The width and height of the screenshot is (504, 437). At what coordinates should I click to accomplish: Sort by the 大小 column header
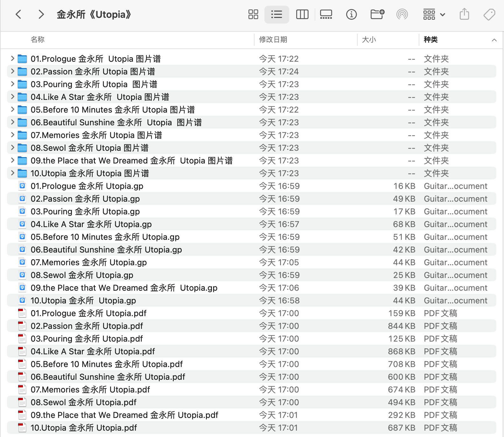point(369,39)
